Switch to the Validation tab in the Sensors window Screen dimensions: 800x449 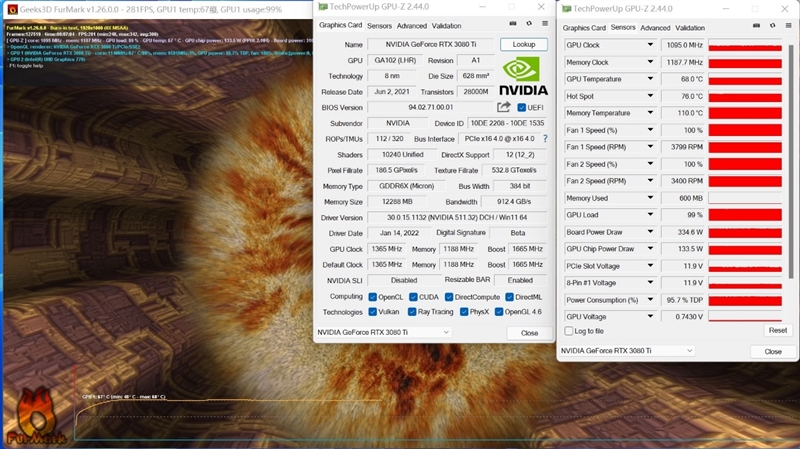tap(690, 28)
